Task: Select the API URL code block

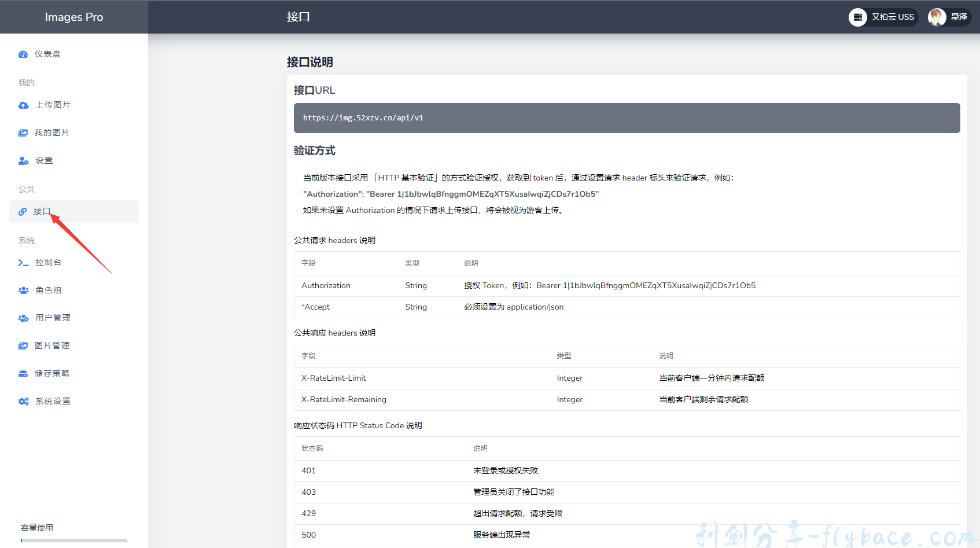Action: coord(627,117)
